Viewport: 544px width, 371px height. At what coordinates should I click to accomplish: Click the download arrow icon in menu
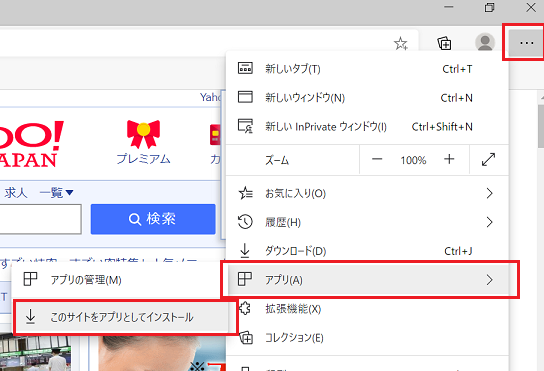(x=245, y=251)
